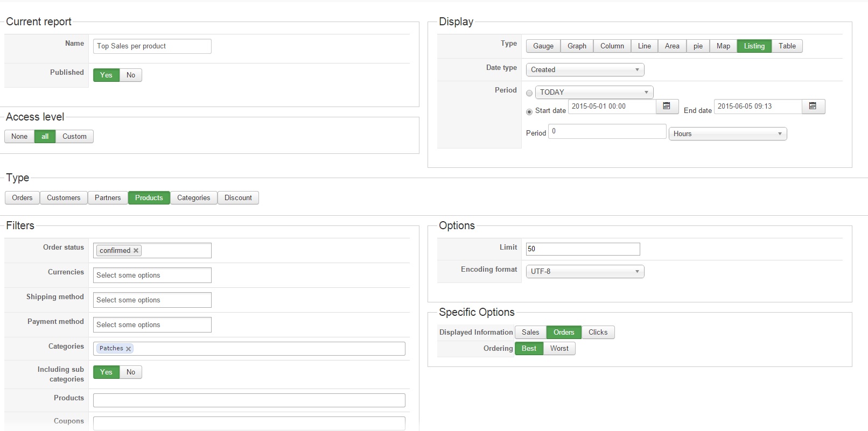The image size is (868, 431).
Task: Turn off including sub categories
Action: click(131, 372)
